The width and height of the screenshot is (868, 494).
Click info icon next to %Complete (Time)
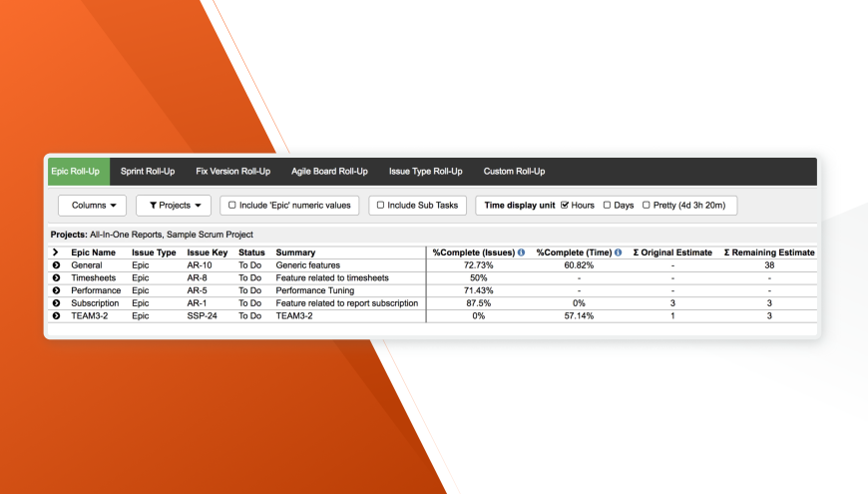coord(619,252)
